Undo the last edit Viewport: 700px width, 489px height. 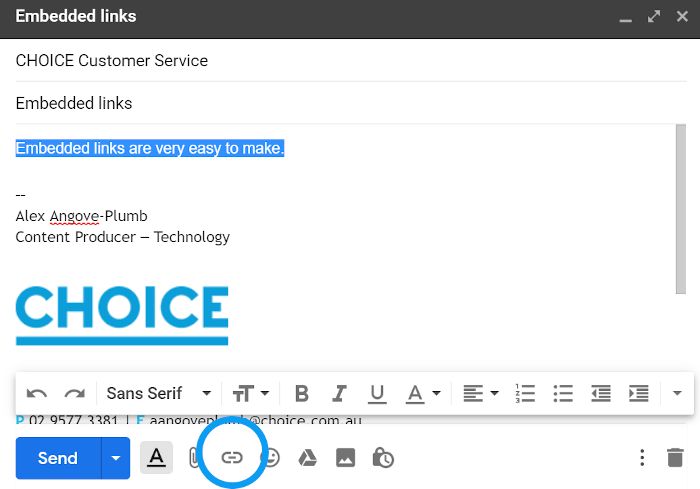coord(37,393)
